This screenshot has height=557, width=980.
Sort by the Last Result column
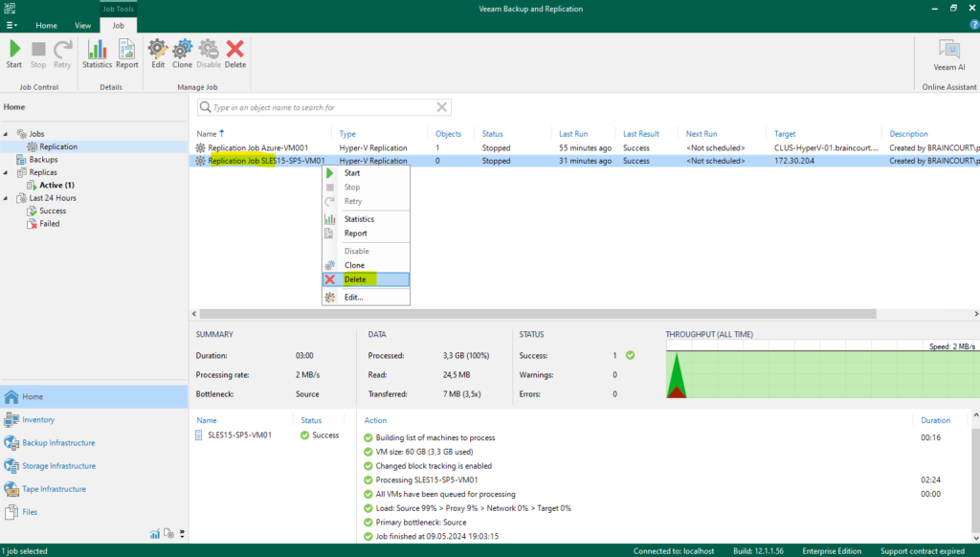pyautogui.click(x=640, y=134)
